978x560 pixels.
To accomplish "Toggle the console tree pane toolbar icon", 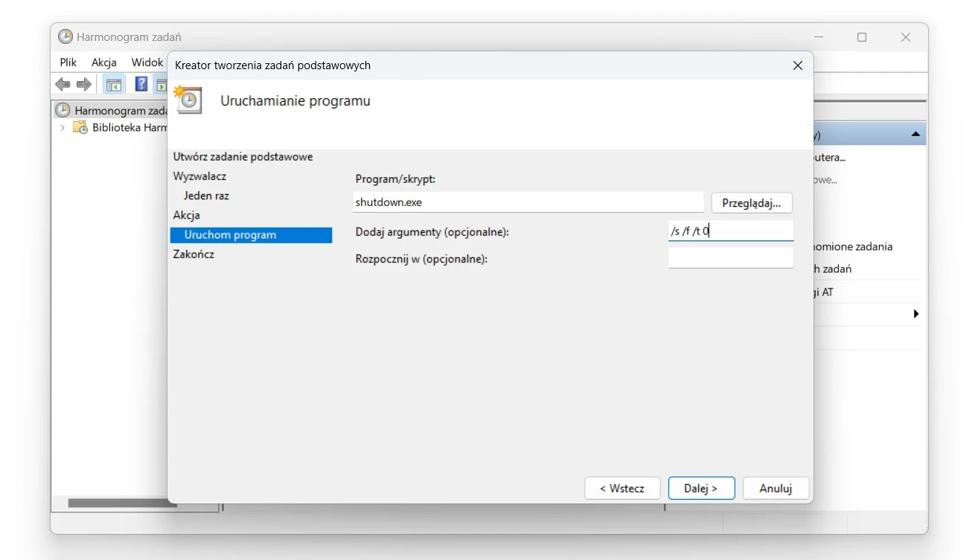I will point(113,85).
